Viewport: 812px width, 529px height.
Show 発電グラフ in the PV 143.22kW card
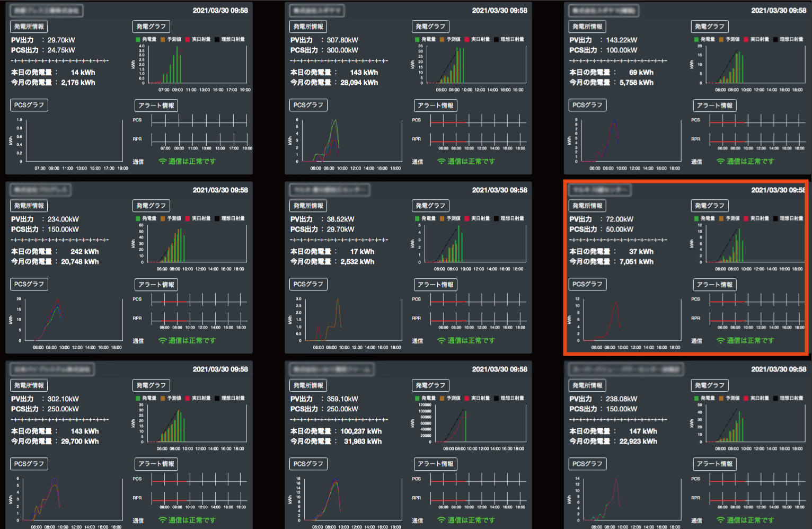tap(710, 27)
